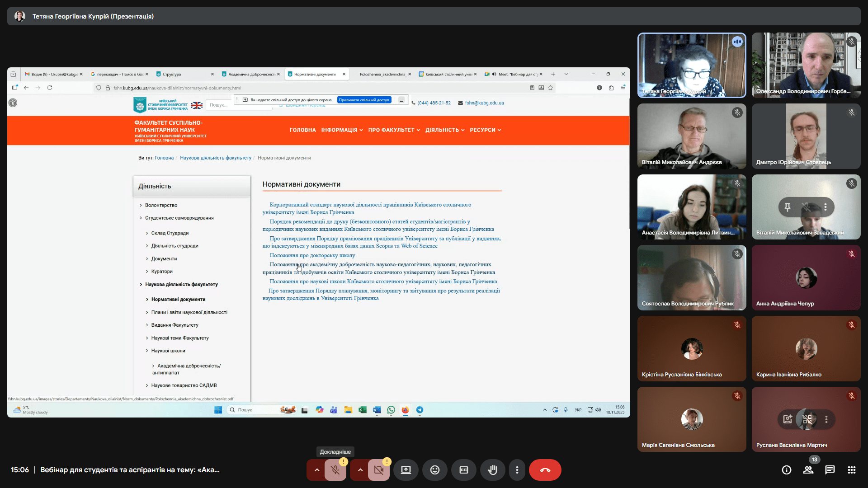The image size is (868, 488).
Task: Open meeting details info icon
Action: coord(787,470)
